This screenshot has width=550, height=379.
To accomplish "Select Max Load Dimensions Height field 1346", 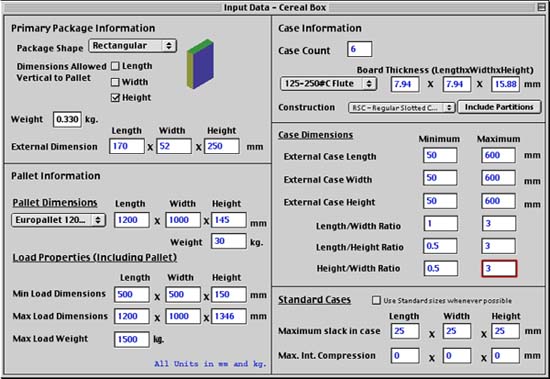I will (229, 316).
